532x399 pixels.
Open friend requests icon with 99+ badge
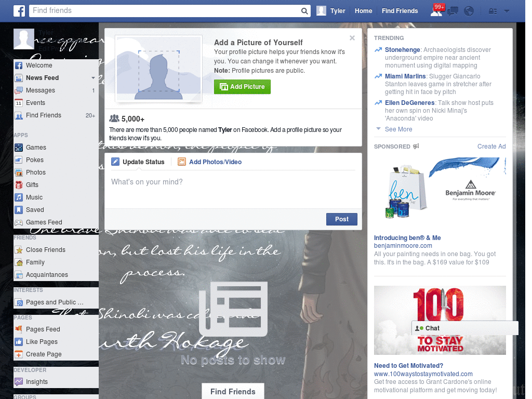436,10
